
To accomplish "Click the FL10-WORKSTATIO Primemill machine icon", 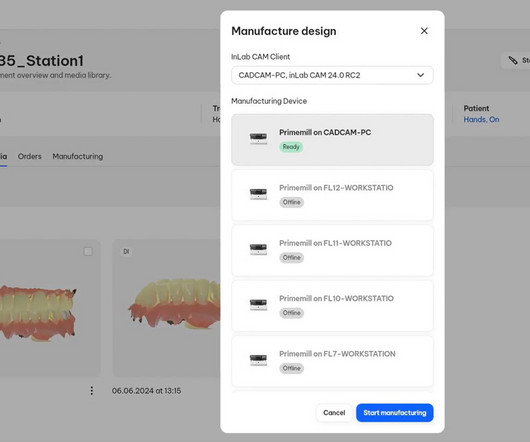I will pos(258,304).
